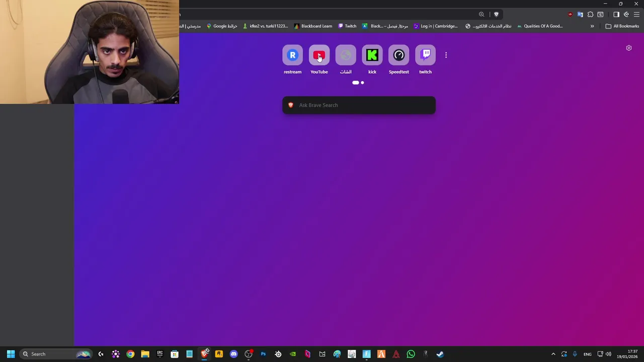
Task: Switch to the second top sites page dot
Action: [x=362, y=82]
